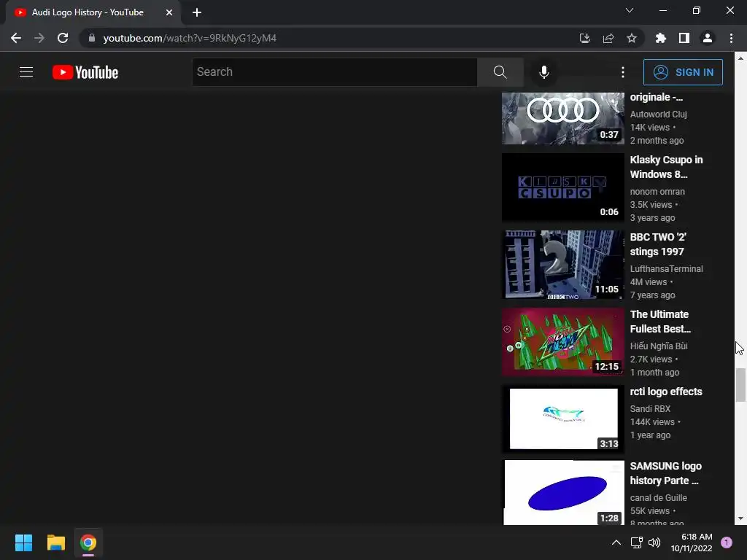
Task: Click the network tray icon
Action: pos(636,542)
